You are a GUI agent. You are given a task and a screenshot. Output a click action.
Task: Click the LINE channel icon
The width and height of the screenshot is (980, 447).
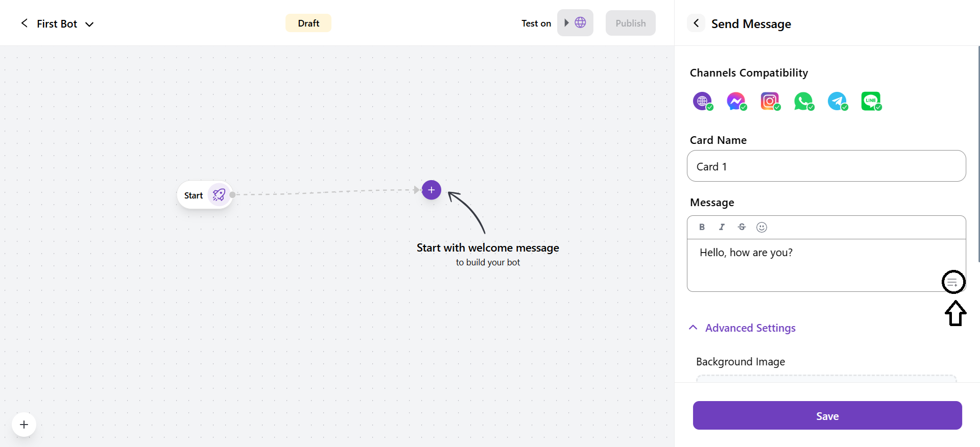[x=871, y=101]
